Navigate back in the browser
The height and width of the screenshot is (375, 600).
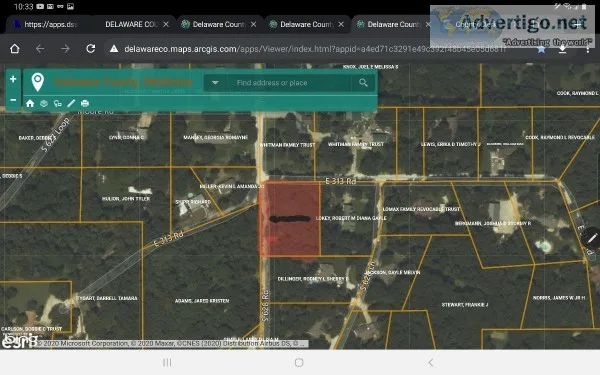(x=40, y=49)
